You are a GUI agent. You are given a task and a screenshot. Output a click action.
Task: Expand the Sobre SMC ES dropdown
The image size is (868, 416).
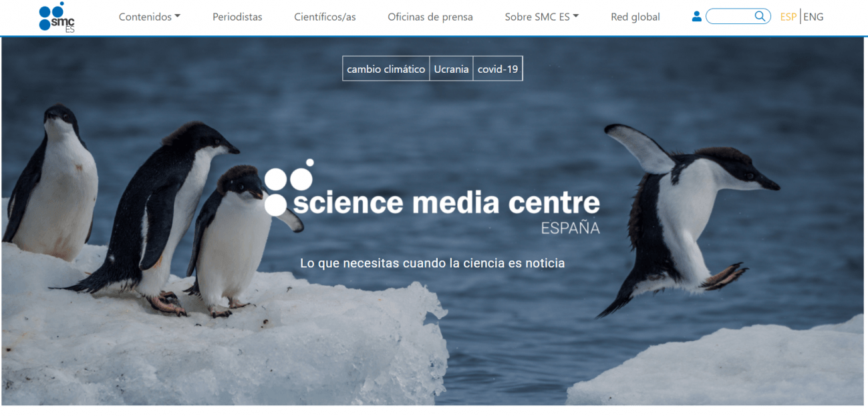542,17
